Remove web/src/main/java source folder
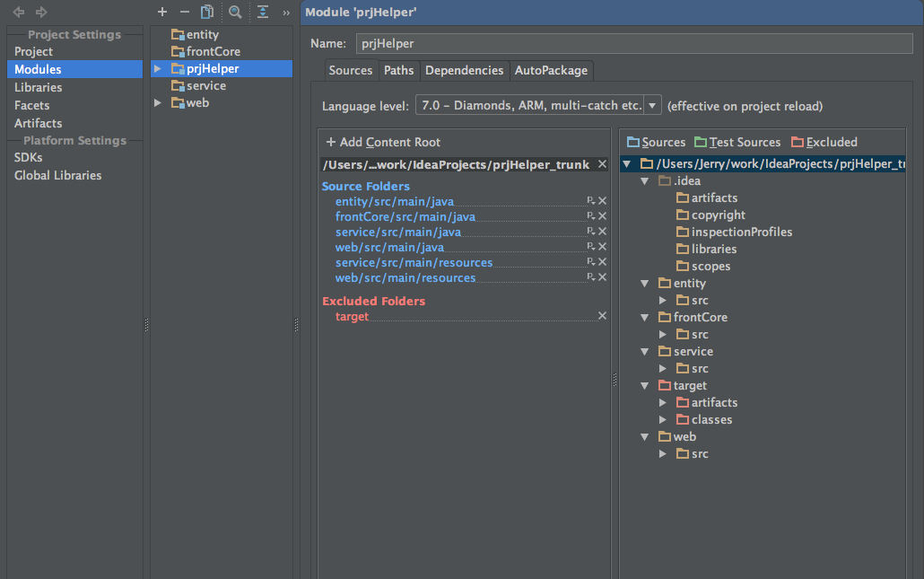 coord(602,247)
